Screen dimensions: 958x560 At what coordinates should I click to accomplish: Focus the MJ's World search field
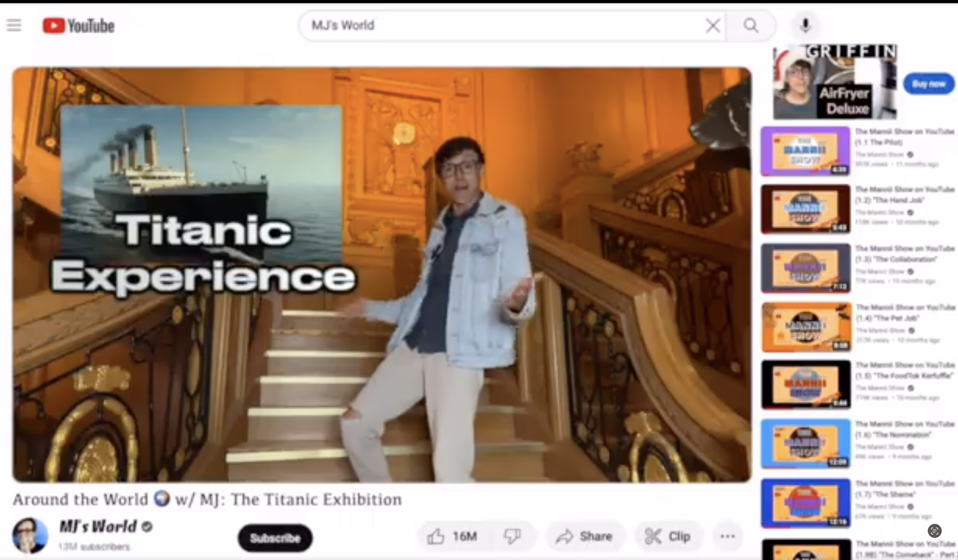point(498,26)
